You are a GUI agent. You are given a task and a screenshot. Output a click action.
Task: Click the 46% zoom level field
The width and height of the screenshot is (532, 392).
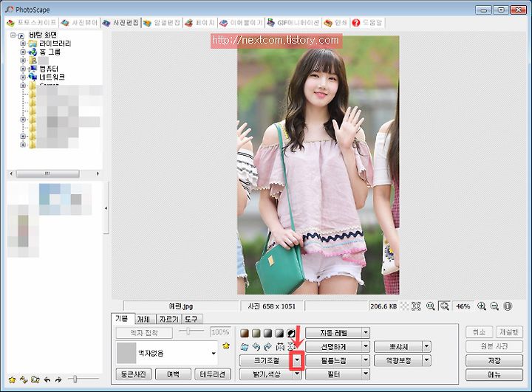463,306
